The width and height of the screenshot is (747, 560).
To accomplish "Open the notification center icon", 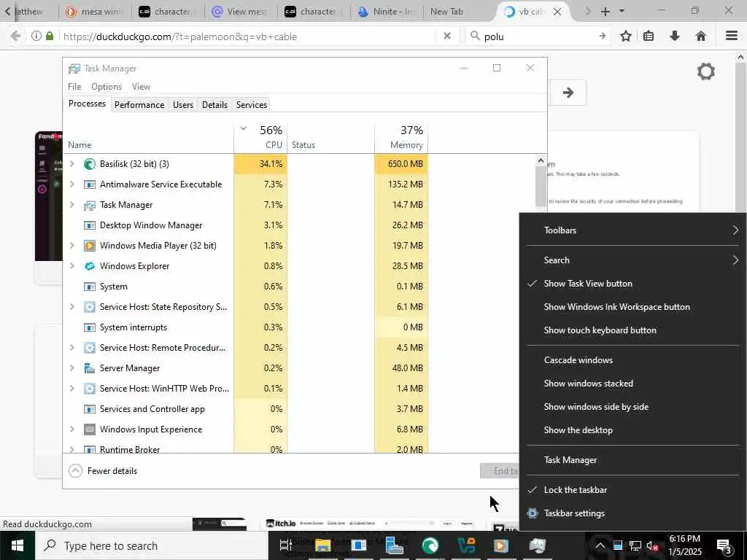I will click(724, 545).
